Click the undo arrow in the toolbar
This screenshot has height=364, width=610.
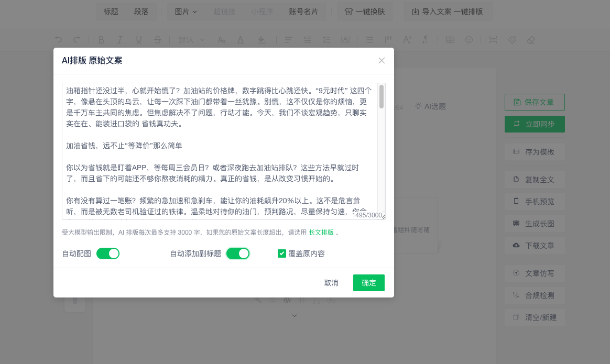59,40
